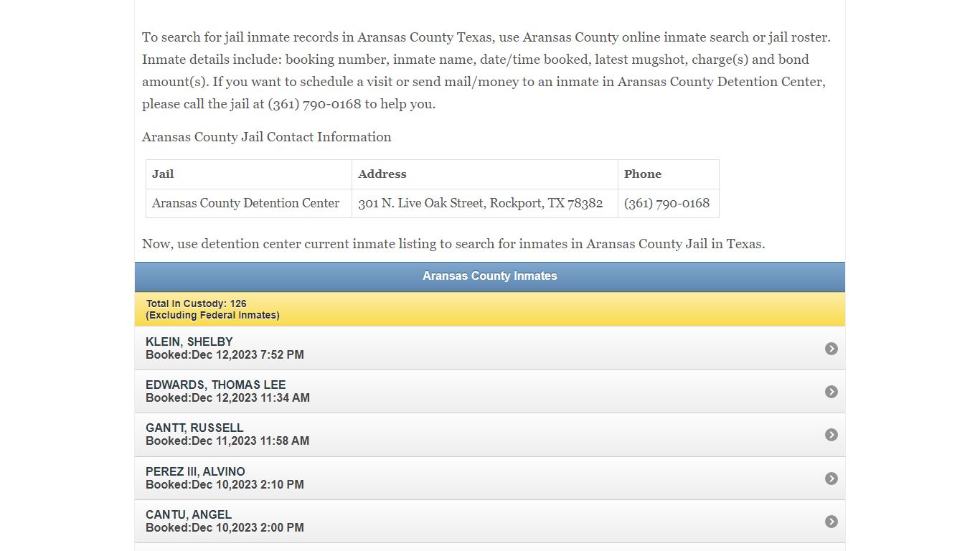
Task: Click 'Aransas County Detention Center' table cell
Action: [249, 203]
